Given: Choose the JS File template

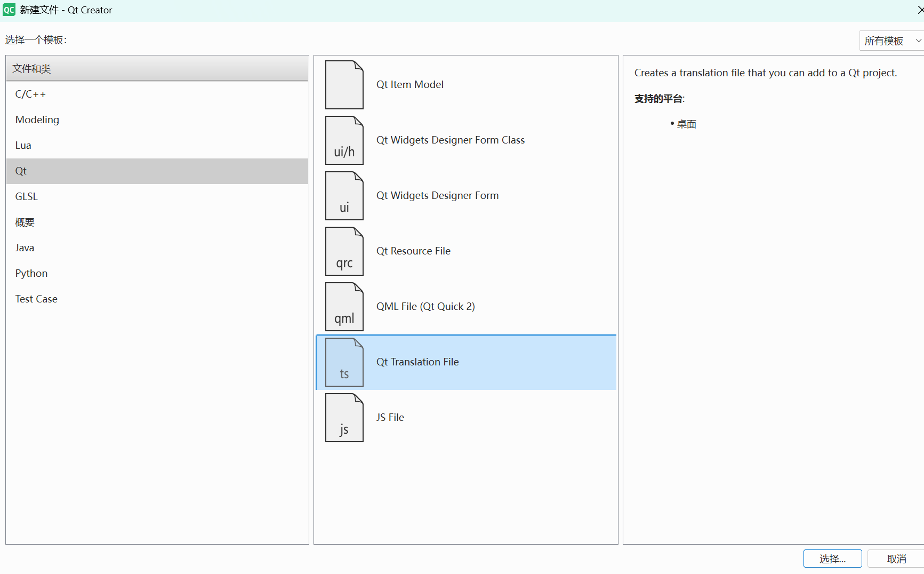Looking at the screenshot, I should 466,418.
